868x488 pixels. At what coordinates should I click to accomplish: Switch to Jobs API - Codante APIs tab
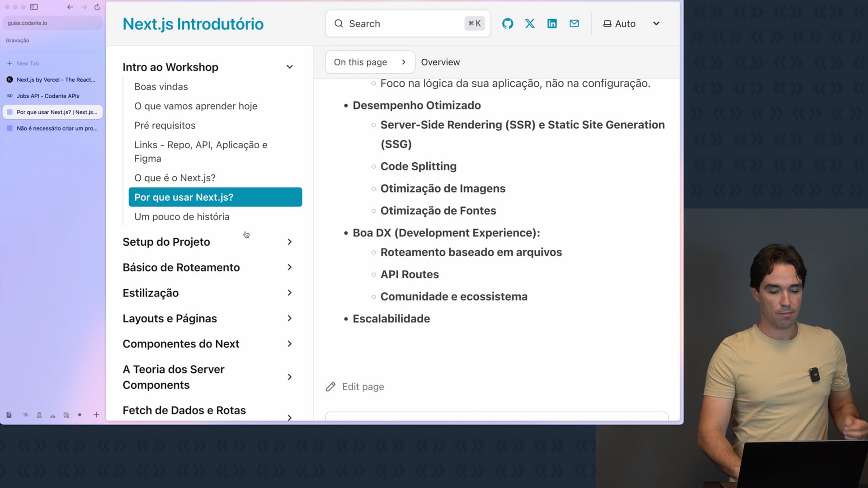pos(48,96)
